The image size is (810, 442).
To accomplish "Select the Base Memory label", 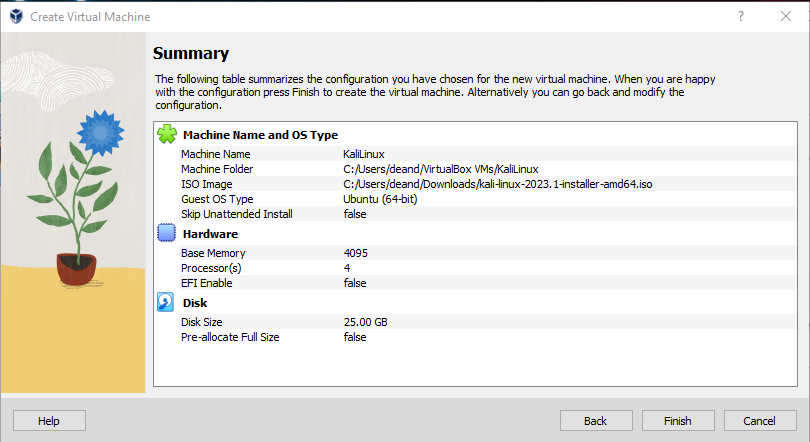I will 213,253.
